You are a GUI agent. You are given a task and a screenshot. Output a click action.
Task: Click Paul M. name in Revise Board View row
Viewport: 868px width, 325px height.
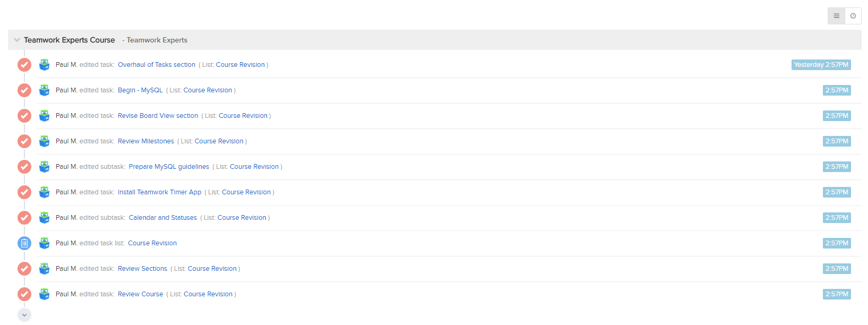66,116
